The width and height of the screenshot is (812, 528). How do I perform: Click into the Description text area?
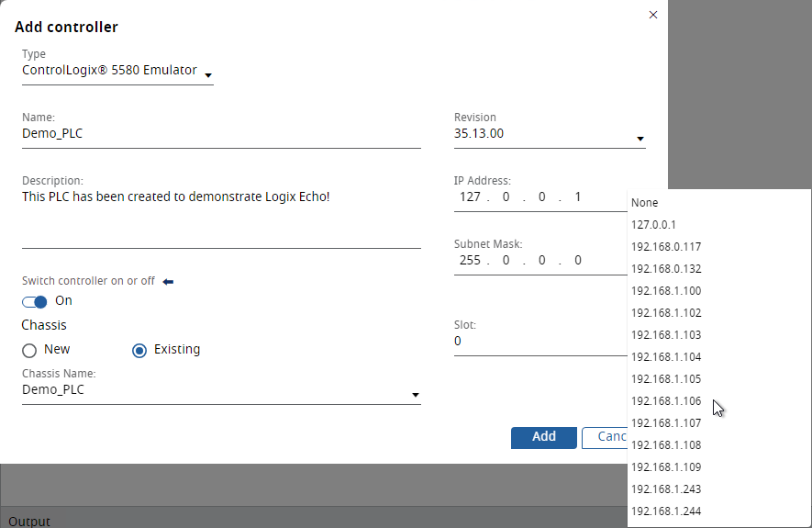[221, 219]
